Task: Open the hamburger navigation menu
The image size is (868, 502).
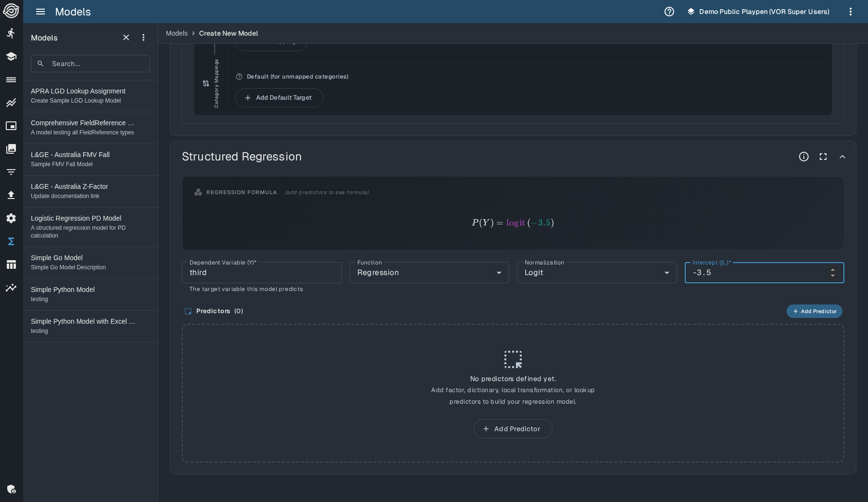Action: pyautogui.click(x=41, y=12)
